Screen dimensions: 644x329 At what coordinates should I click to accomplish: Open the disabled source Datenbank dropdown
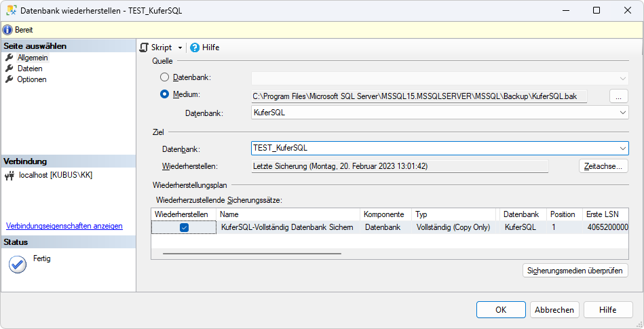(x=440, y=78)
